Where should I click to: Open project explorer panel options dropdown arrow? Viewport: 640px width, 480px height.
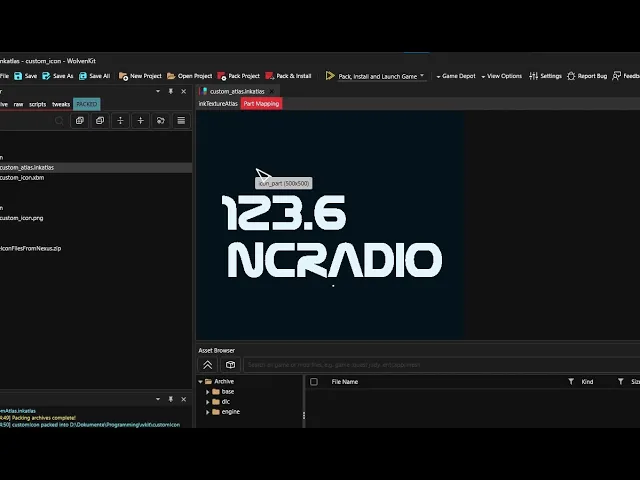point(158,91)
